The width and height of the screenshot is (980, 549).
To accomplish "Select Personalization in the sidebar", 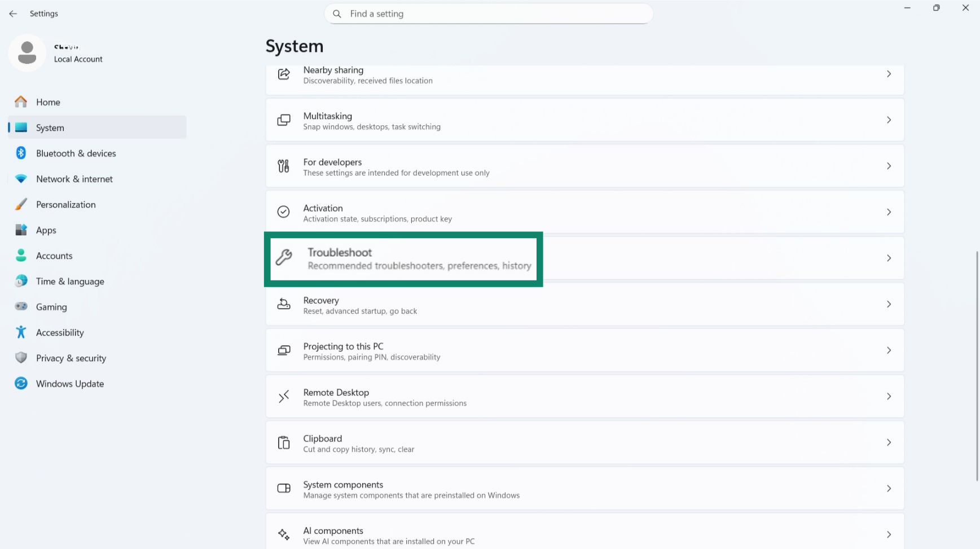I will point(65,205).
